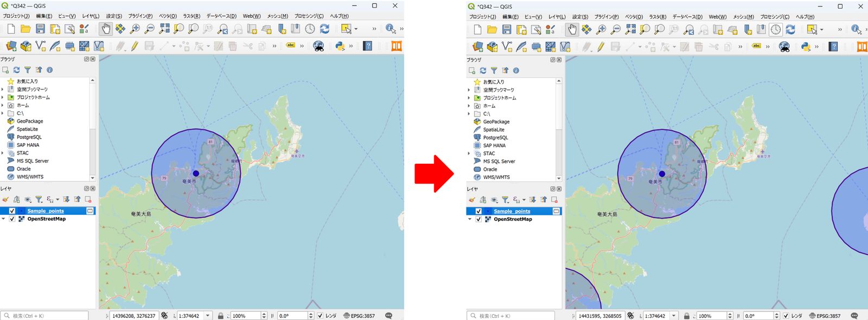Click Refresh map icon in left QGIS window

(x=324, y=29)
